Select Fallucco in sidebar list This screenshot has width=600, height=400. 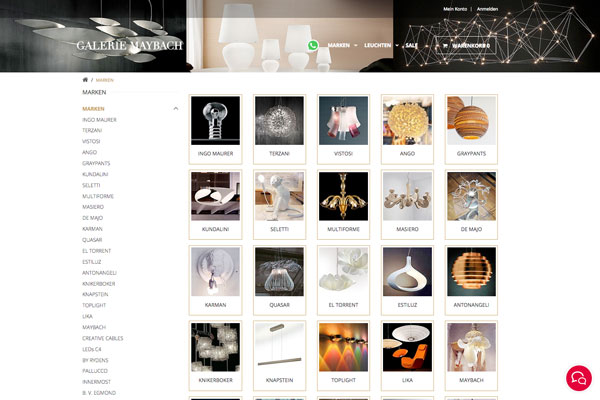[x=95, y=371]
